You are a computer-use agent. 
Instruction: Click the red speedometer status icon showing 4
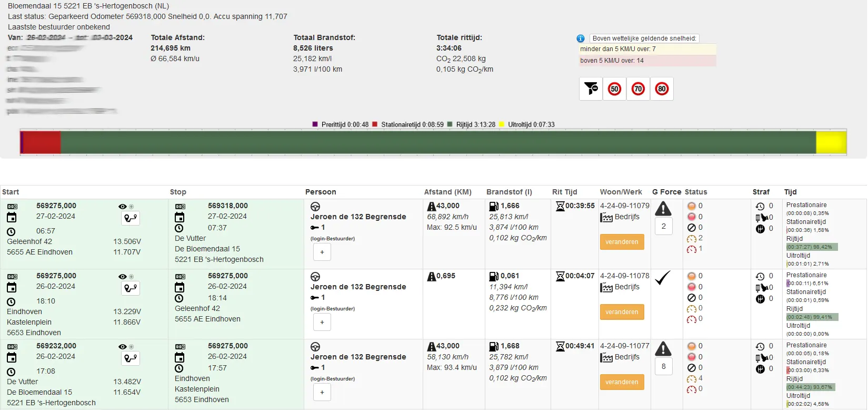[x=692, y=379]
